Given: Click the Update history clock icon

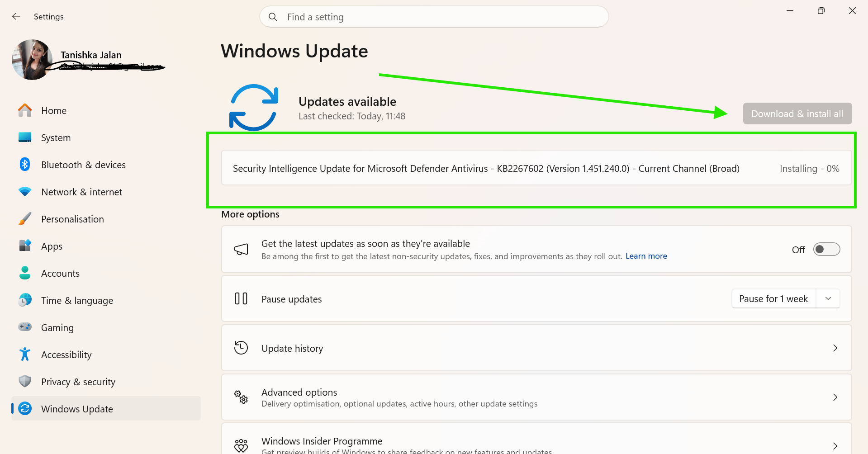Looking at the screenshot, I should (x=241, y=348).
